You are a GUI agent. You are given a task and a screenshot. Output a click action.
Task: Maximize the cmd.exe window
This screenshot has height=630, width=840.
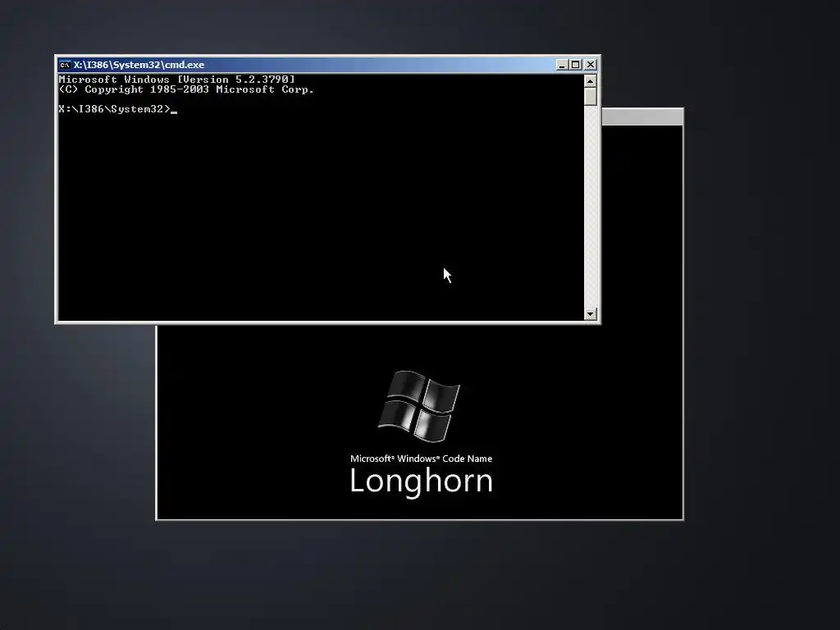point(575,65)
